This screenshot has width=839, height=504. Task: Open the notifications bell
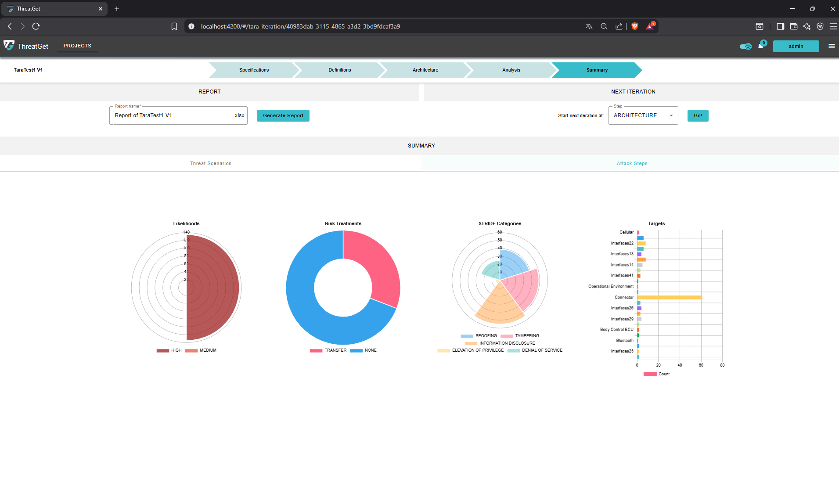tap(760, 47)
